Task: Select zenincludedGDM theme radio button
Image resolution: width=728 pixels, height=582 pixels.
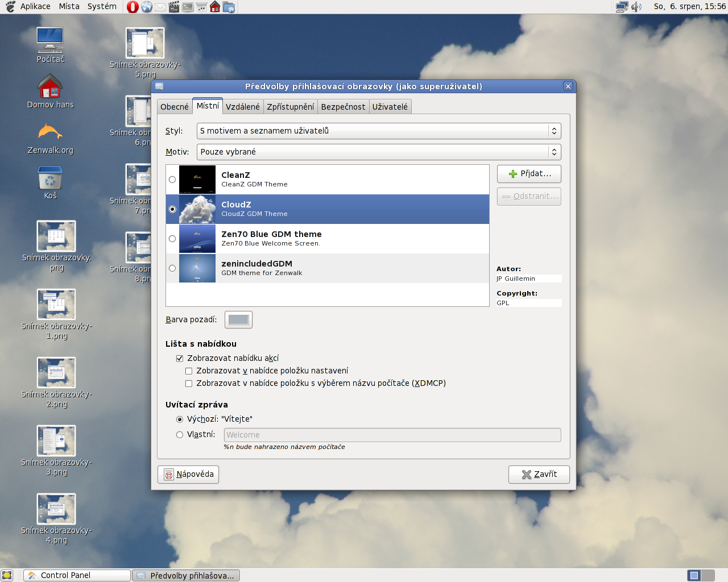Action: 172,268
